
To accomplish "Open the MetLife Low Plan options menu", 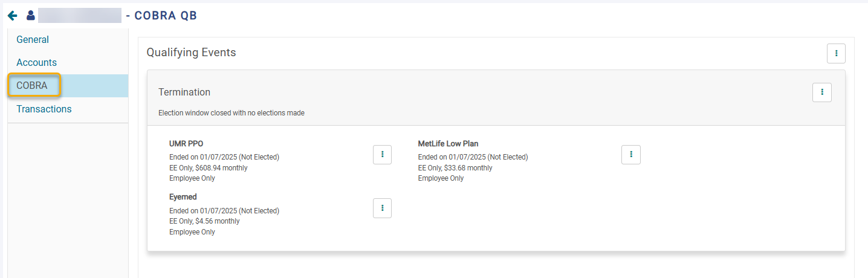I will [x=631, y=155].
